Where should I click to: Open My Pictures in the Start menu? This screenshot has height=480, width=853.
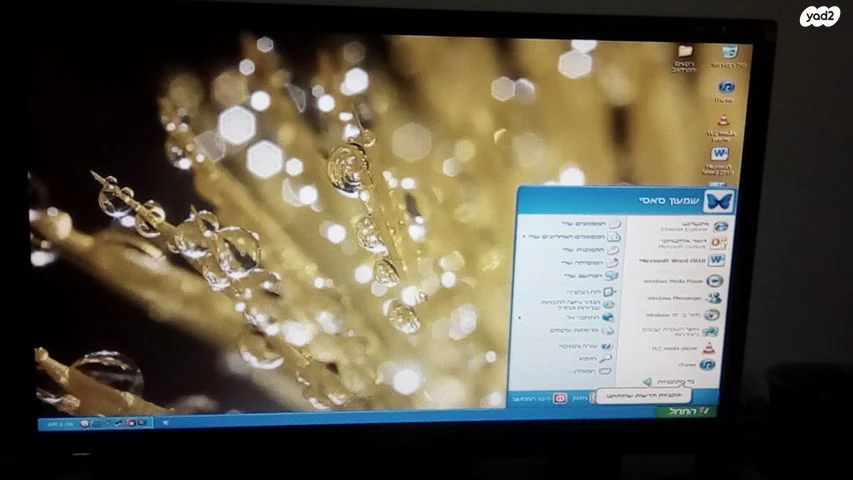click(589, 250)
